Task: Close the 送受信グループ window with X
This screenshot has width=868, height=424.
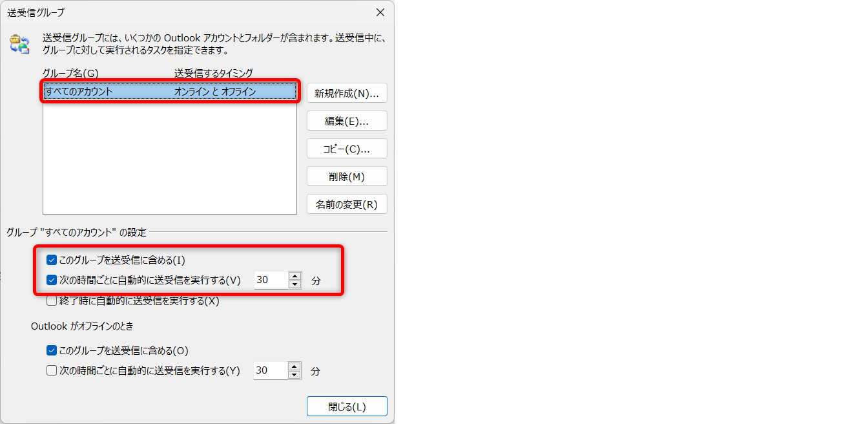Action: coord(380,12)
